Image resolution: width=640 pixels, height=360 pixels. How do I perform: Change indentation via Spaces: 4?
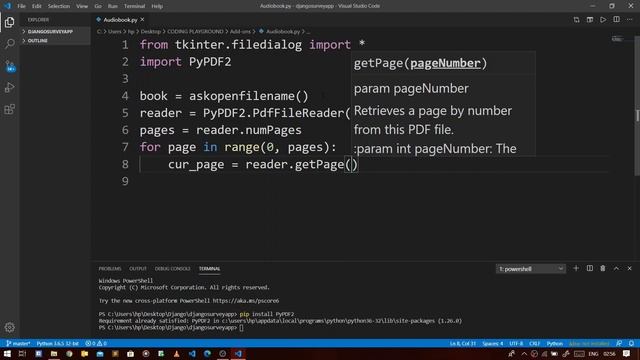(x=493, y=343)
